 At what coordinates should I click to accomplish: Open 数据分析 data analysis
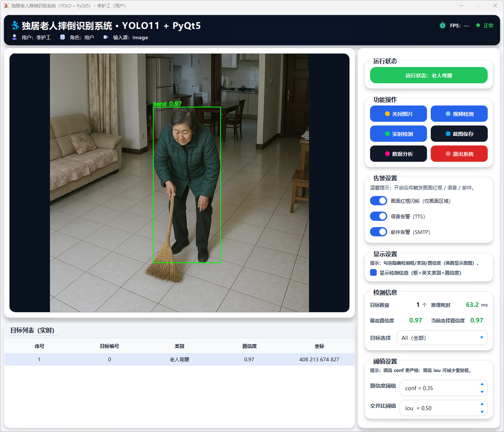(398, 154)
